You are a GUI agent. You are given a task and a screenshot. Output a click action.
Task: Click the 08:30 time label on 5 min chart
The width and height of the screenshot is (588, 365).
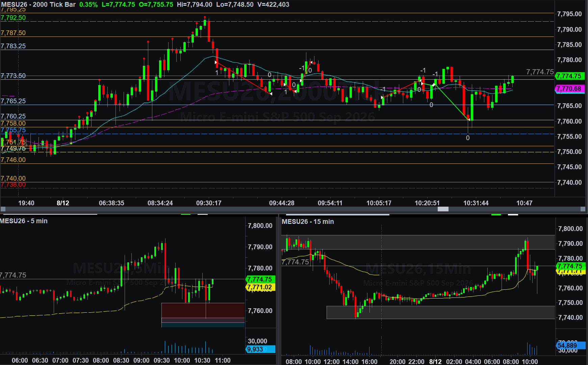click(x=121, y=360)
